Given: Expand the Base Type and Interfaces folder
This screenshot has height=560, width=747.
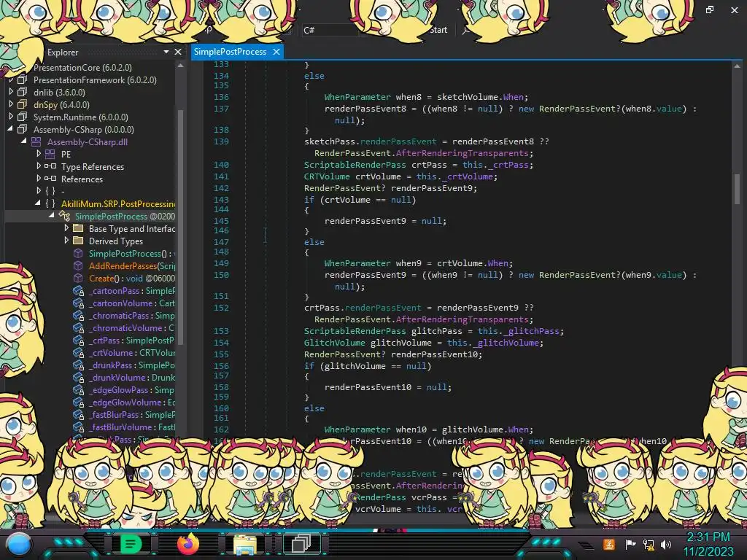Looking at the screenshot, I should point(66,227).
